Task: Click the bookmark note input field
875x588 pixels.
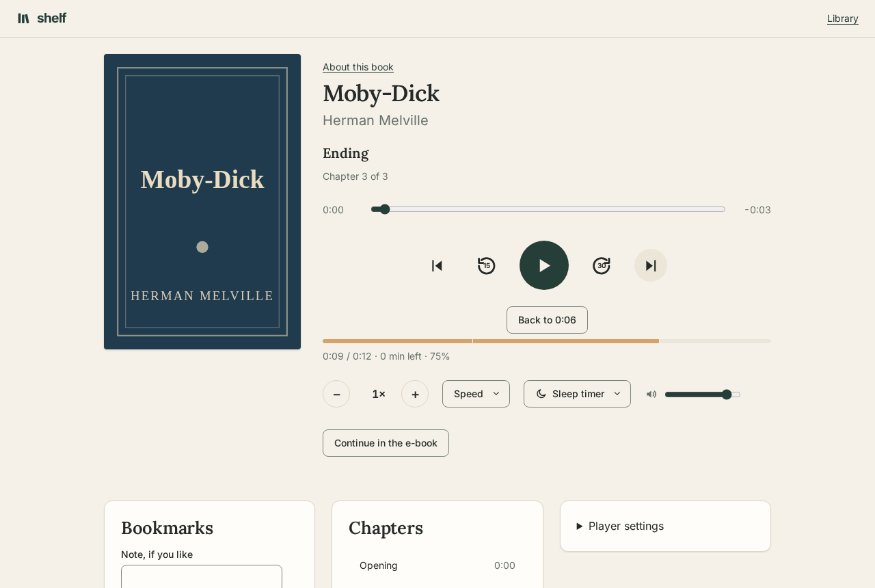Action: [x=202, y=576]
